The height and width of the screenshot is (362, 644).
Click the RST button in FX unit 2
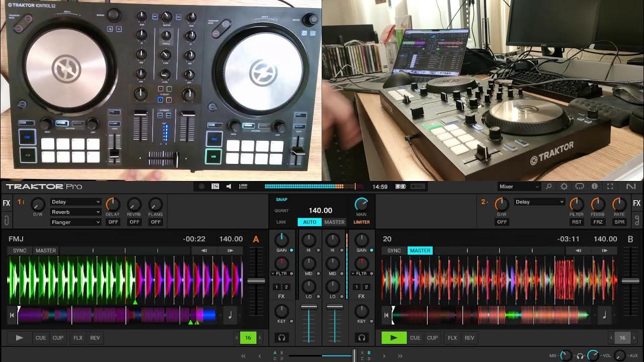[x=577, y=222]
